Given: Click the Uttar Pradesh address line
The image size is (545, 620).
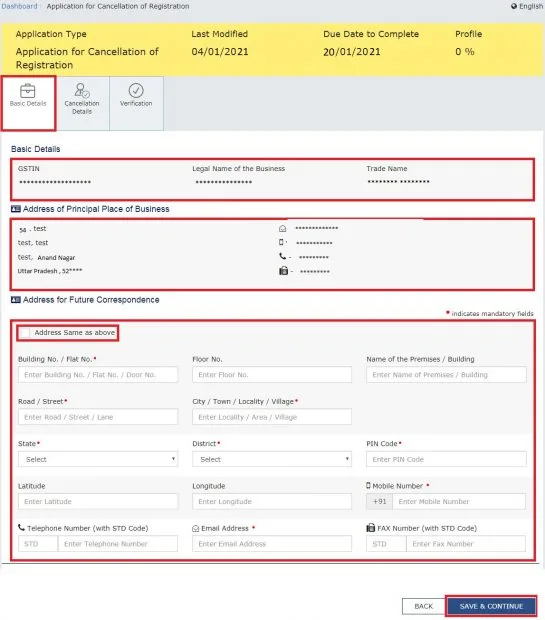Looking at the screenshot, I should click(x=50, y=271).
